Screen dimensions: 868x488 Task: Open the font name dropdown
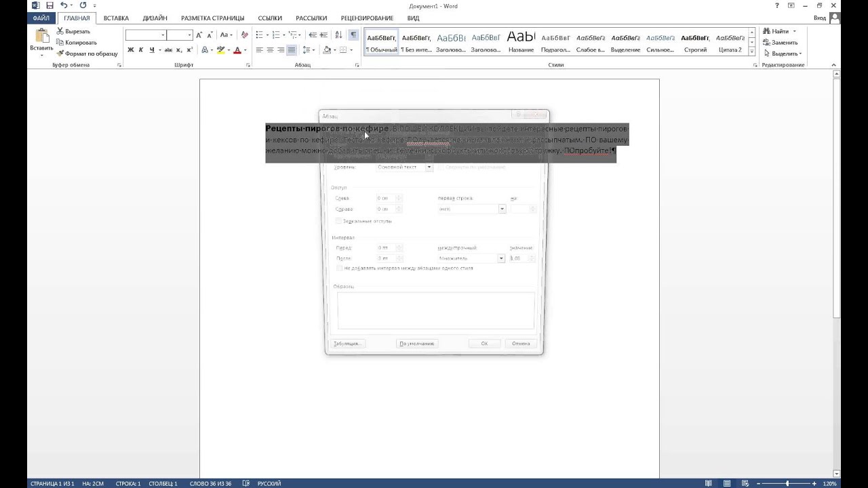click(163, 35)
